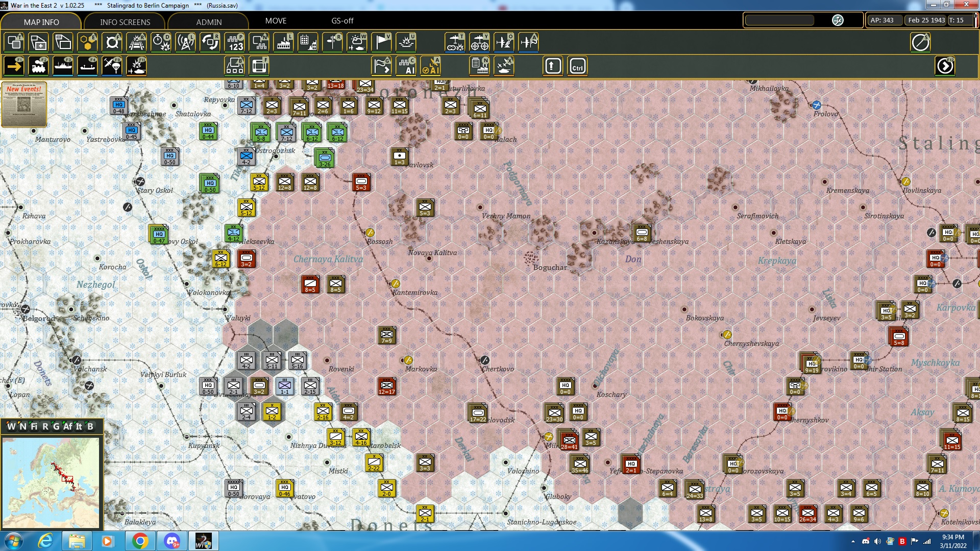Toggle the GS-off setting
This screenshot has height=551, width=980.
point(341,21)
